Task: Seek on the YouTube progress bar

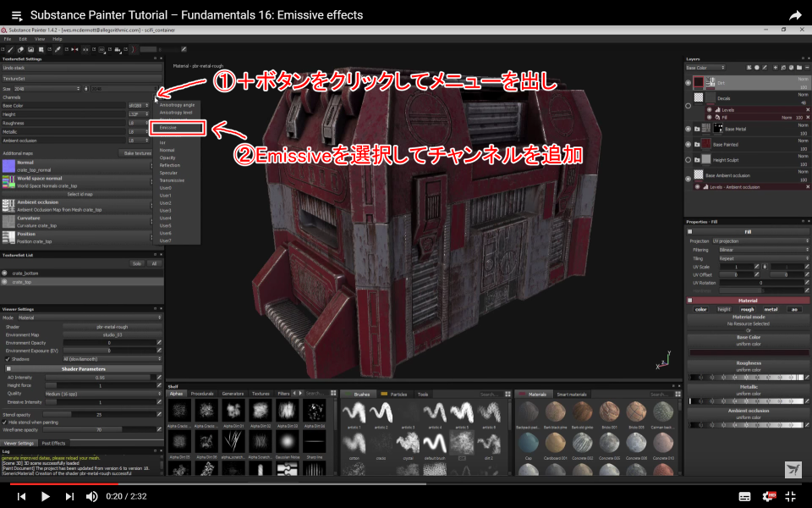Action: (406, 484)
